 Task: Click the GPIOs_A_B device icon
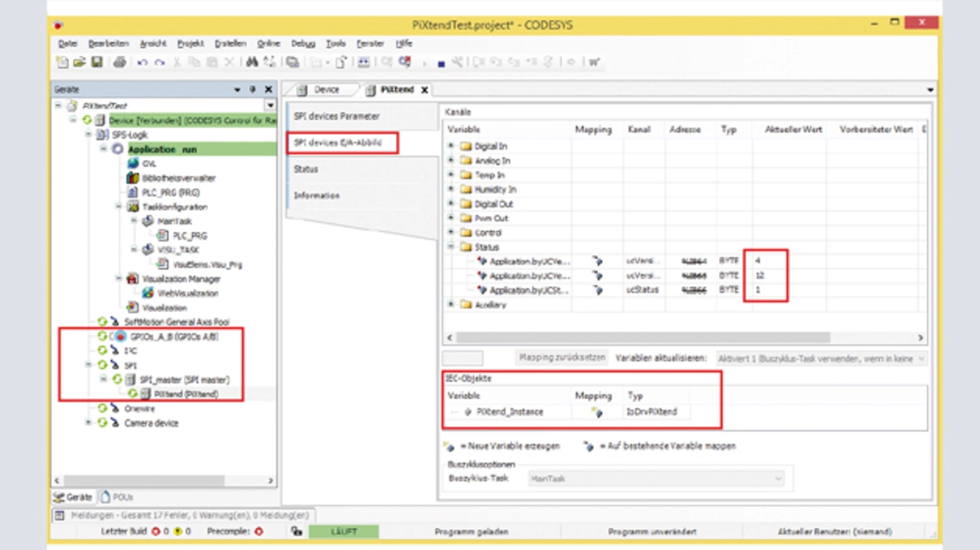(x=120, y=337)
